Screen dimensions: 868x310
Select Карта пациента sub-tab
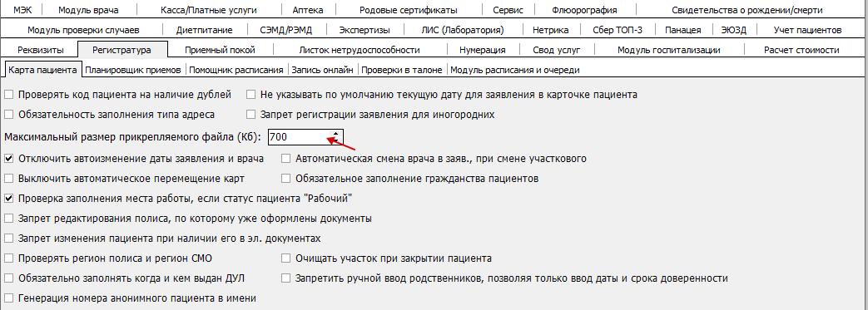coord(43,70)
